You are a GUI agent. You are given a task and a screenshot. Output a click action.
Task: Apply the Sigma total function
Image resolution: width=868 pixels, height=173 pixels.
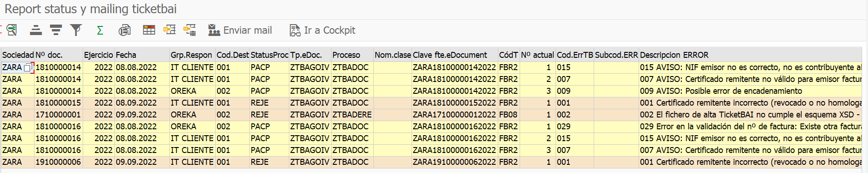[100, 30]
